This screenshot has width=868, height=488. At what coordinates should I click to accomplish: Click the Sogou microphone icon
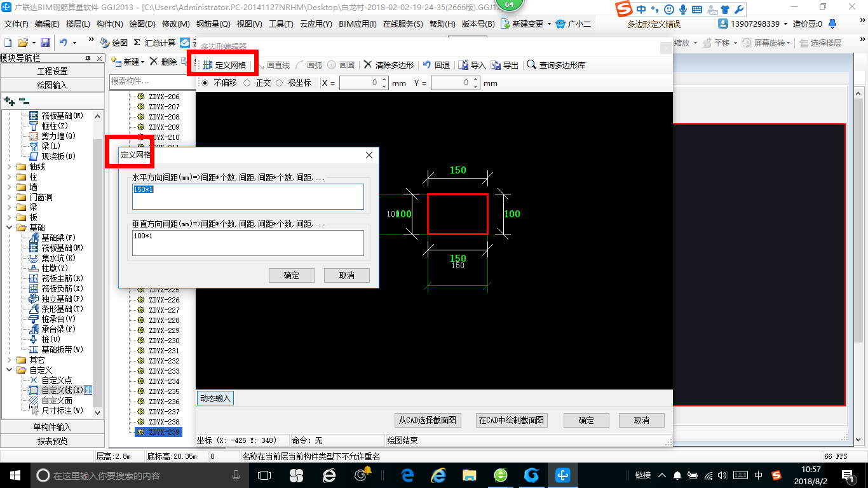(683, 10)
